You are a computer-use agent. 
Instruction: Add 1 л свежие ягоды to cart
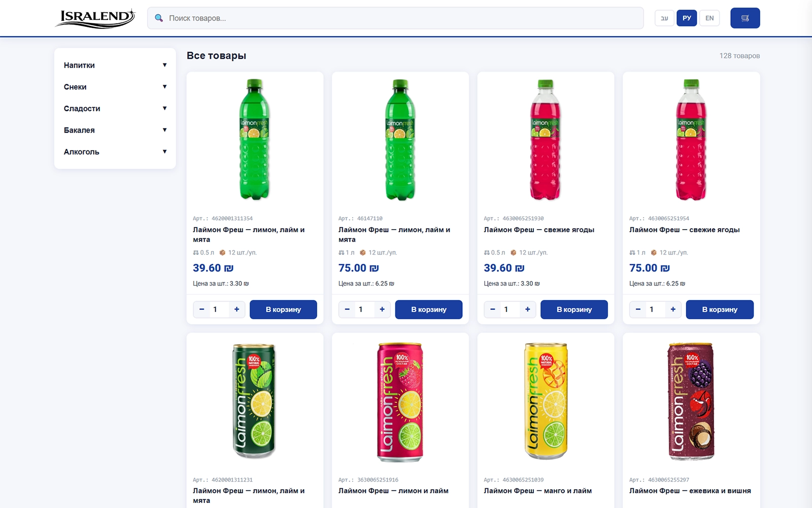(720, 309)
